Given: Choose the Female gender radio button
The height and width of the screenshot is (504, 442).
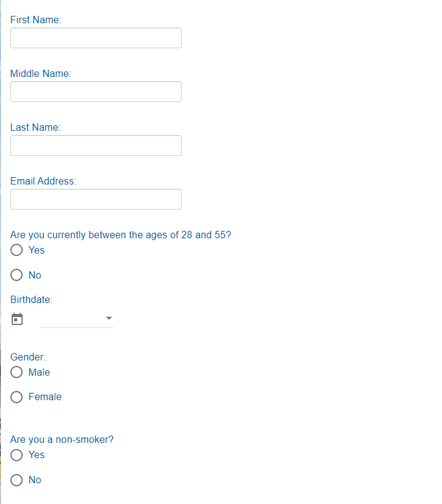Looking at the screenshot, I should pyautogui.click(x=17, y=397).
